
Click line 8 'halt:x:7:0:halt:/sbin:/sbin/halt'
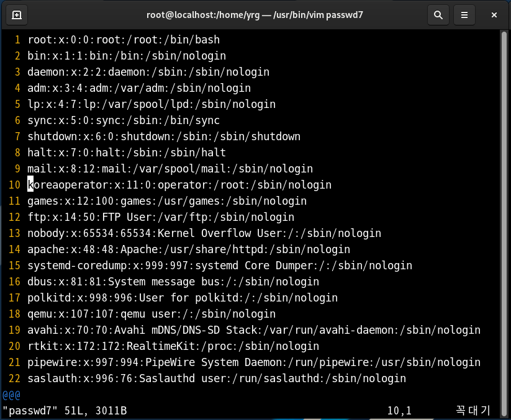pyautogui.click(x=127, y=153)
